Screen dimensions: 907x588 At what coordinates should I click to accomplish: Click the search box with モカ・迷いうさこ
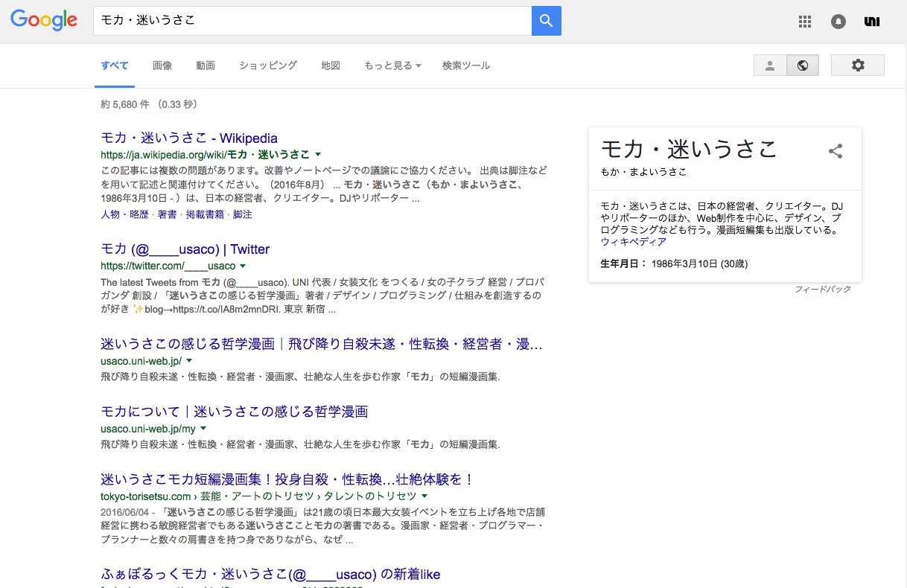click(312, 21)
